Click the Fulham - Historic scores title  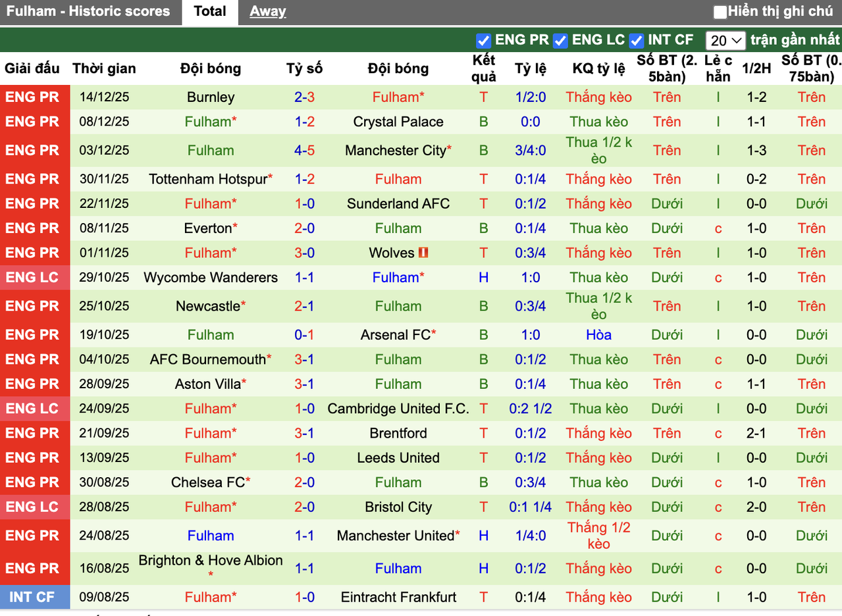tap(88, 11)
